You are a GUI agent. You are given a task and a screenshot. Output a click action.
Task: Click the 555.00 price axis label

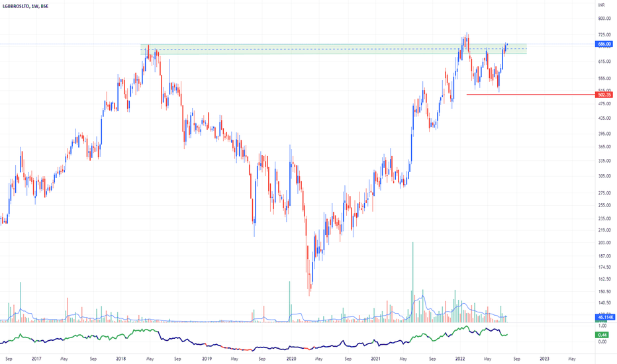click(604, 79)
